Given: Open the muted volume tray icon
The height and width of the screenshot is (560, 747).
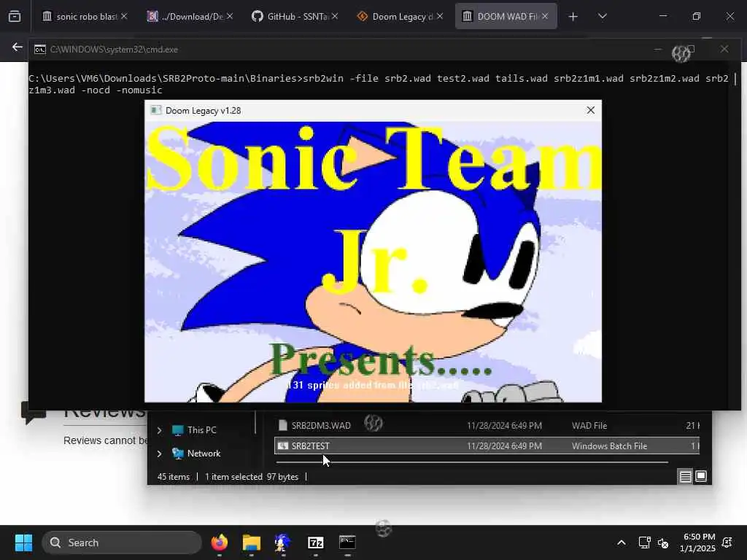Looking at the screenshot, I should coord(663,542).
